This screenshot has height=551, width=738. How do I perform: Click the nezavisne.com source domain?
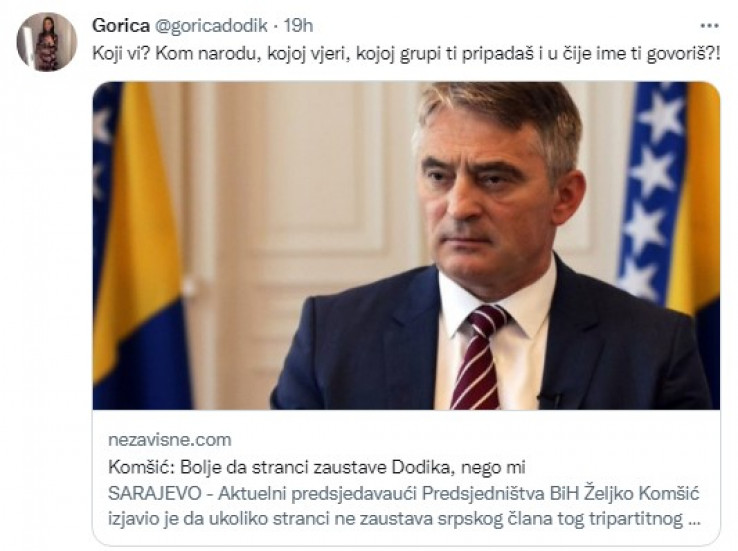(x=170, y=439)
